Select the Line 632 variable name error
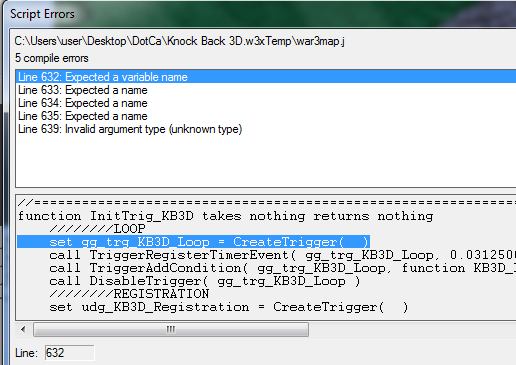Image resolution: width=516 pixels, height=365 pixels. point(266,77)
